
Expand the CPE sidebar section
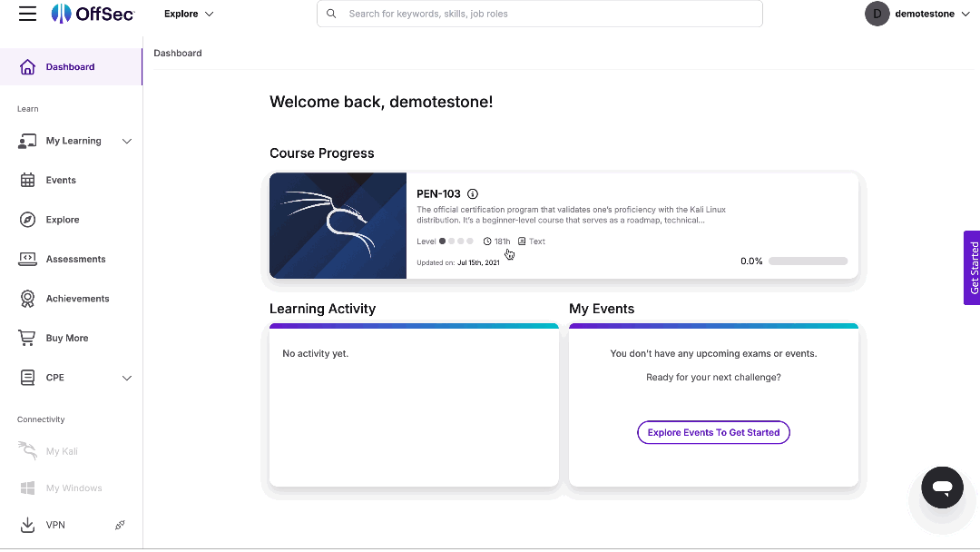pyautogui.click(x=127, y=377)
